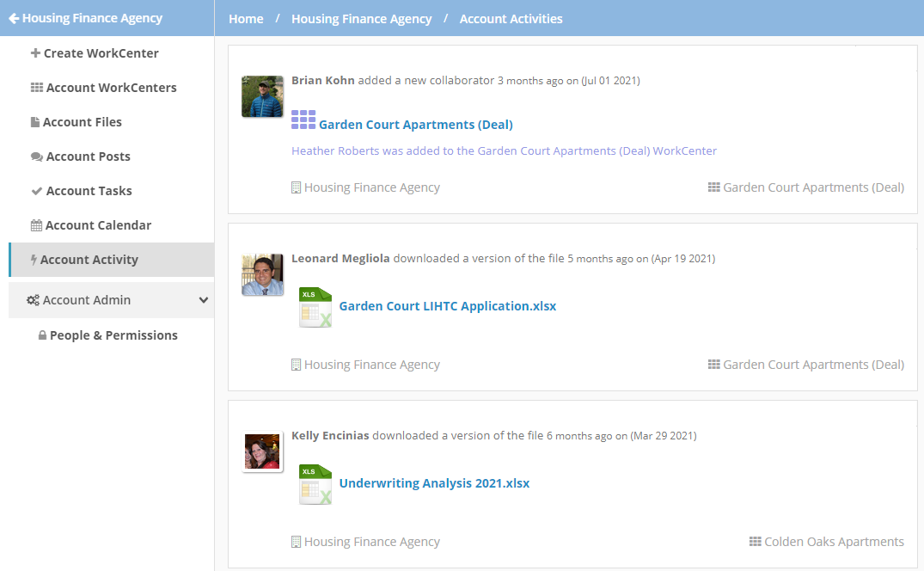Image resolution: width=924 pixels, height=571 pixels.
Task: Expand the Account Admin section chevron
Action: pos(204,300)
